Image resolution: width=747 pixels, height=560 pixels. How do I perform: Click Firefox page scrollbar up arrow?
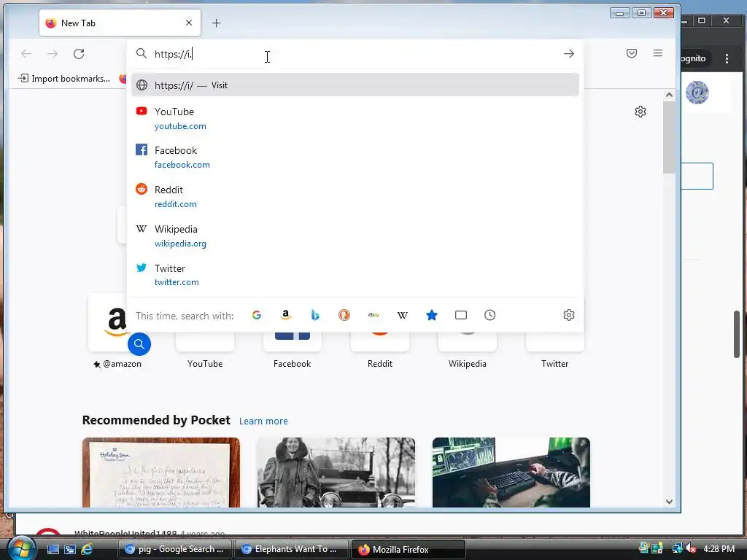(x=669, y=95)
